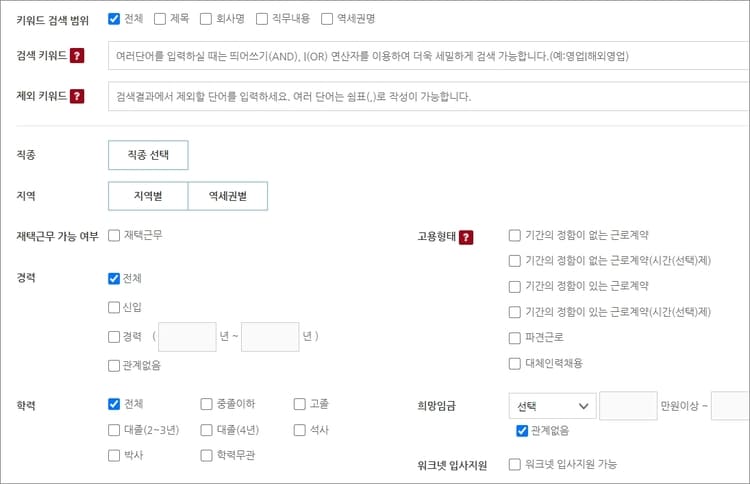Open the 희망임금 선택 dropdown
The width and height of the screenshot is (750, 484).
(x=552, y=406)
